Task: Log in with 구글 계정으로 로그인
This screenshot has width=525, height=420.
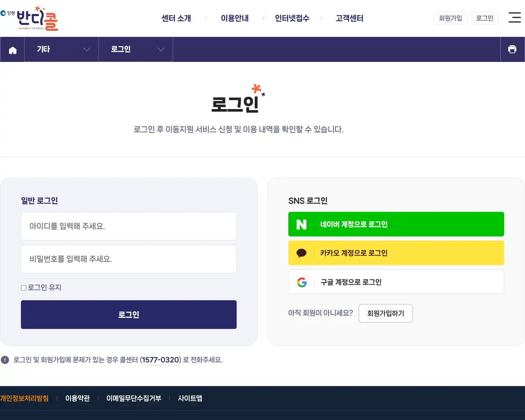Action: 396,282
